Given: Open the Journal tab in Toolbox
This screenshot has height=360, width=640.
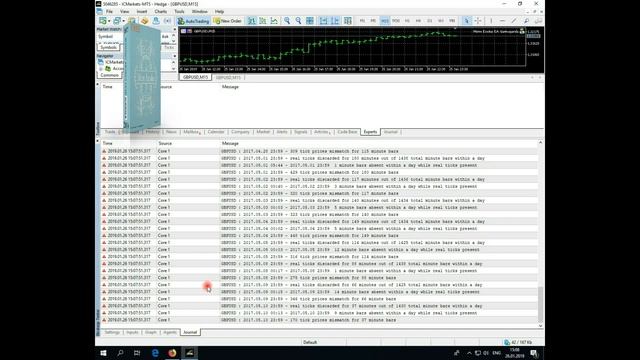Looking at the screenshot, I should point(391,132).
